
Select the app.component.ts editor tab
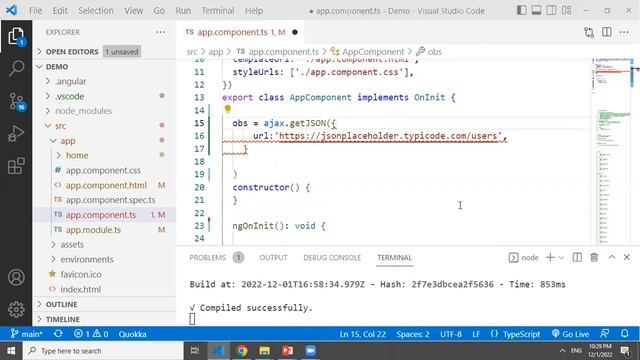point(241,32)
